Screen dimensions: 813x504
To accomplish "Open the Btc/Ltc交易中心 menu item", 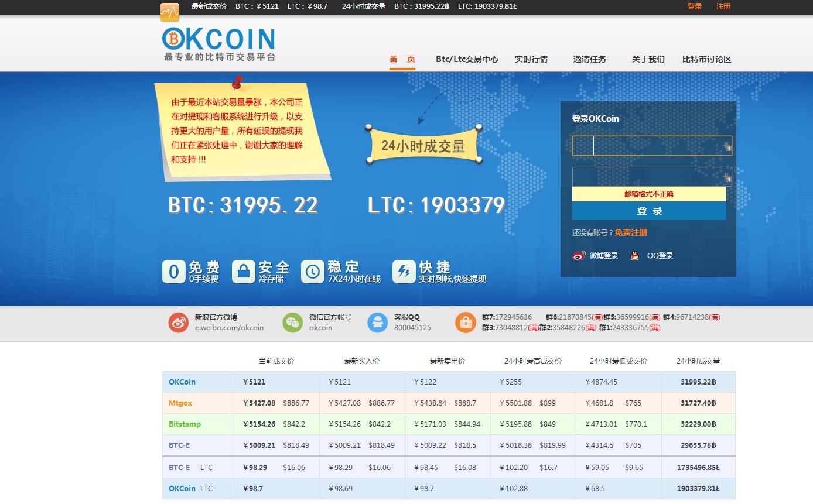I will point(467,59).
